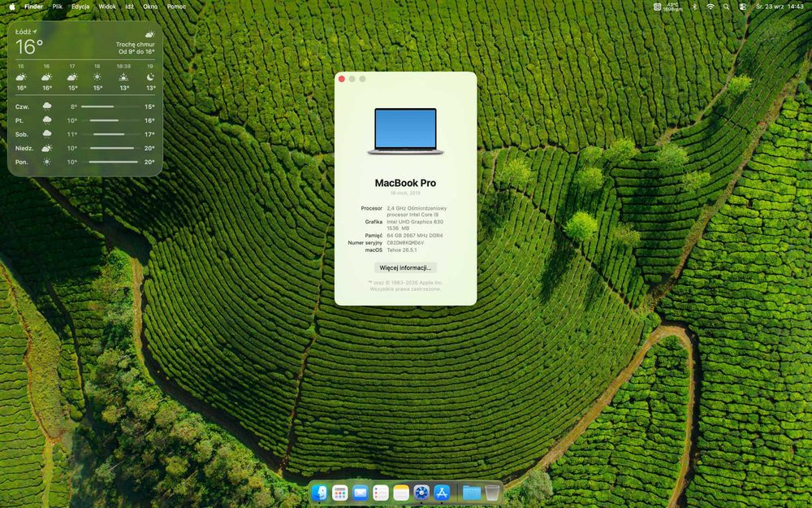The width and height of the screenshot is (812, 508).
Task: Open the Finder menu in menu bar
Action: coord(33,7)
